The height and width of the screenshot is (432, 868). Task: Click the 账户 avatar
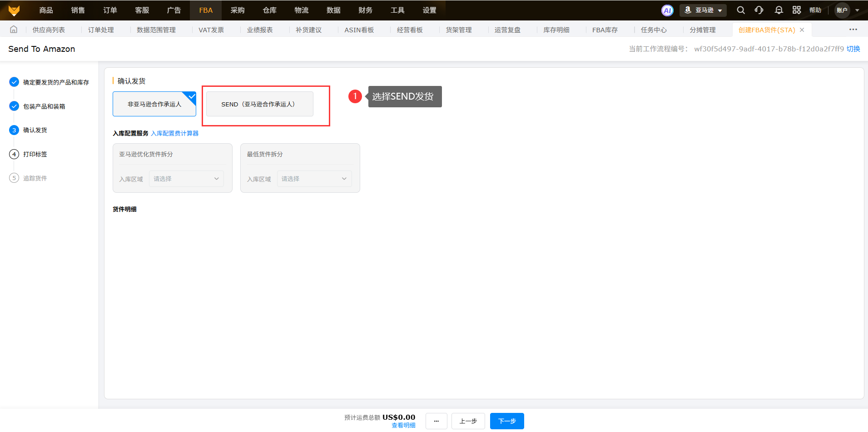pos(842,10)
